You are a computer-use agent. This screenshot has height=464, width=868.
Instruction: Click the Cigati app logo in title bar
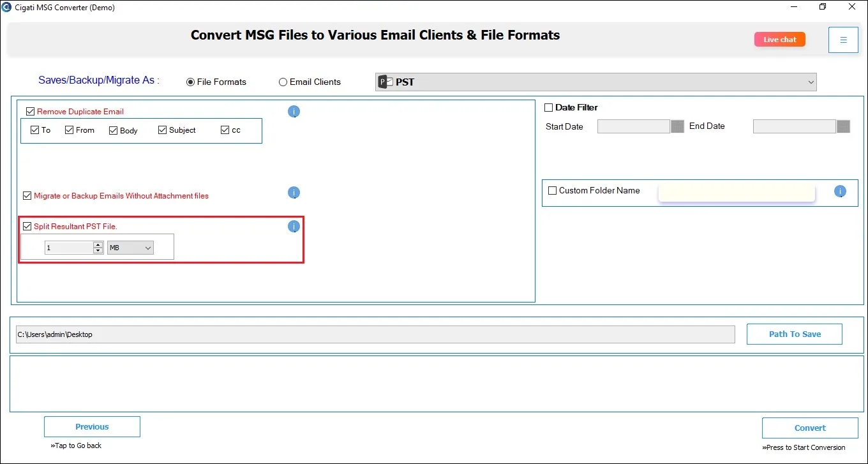point(6,7)
